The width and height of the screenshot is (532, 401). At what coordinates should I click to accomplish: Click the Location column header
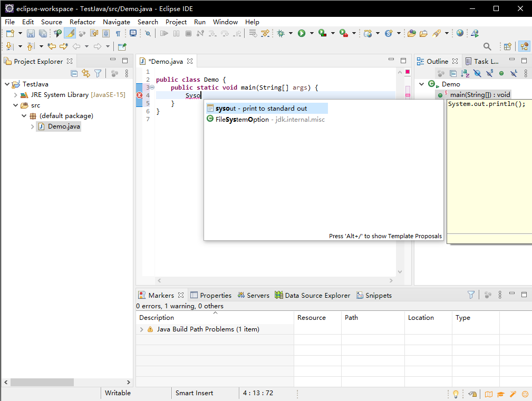coord(428,318)
